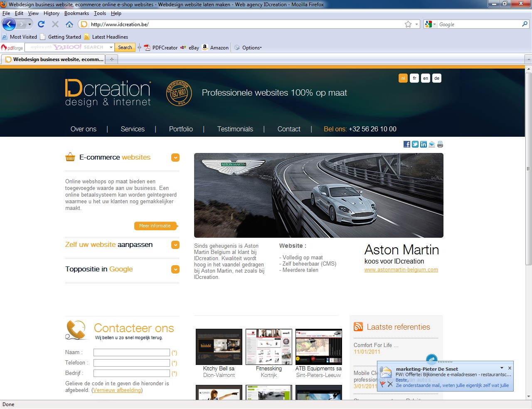Share the page on Facebook
The width and height of the screenshot is (532, 409).
(x=407, y=144)
